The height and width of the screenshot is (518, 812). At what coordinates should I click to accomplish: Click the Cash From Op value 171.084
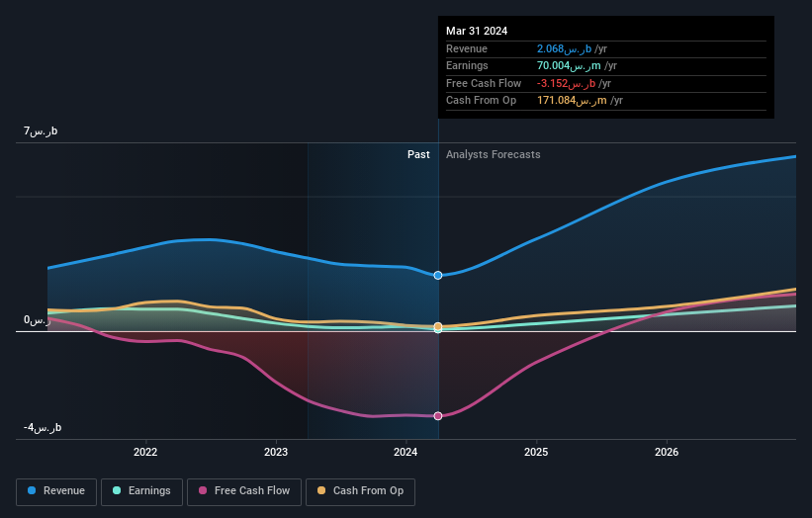(x=572, y=101)
